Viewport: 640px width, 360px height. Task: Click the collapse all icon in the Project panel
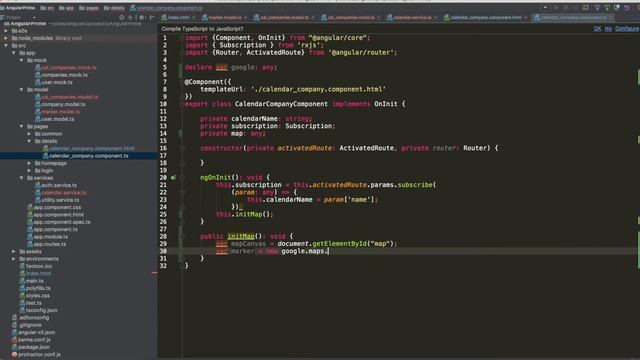coord(130,18)
